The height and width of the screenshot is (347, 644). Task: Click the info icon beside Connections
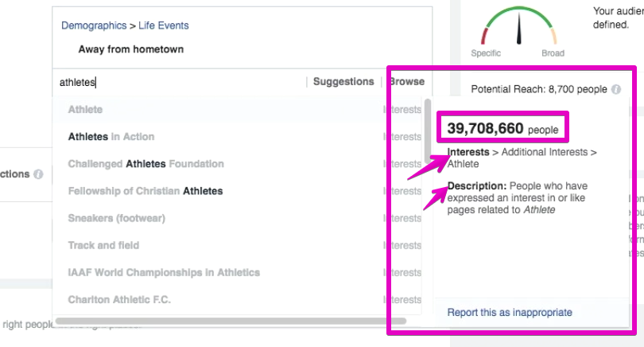click(x=38, y=174)
